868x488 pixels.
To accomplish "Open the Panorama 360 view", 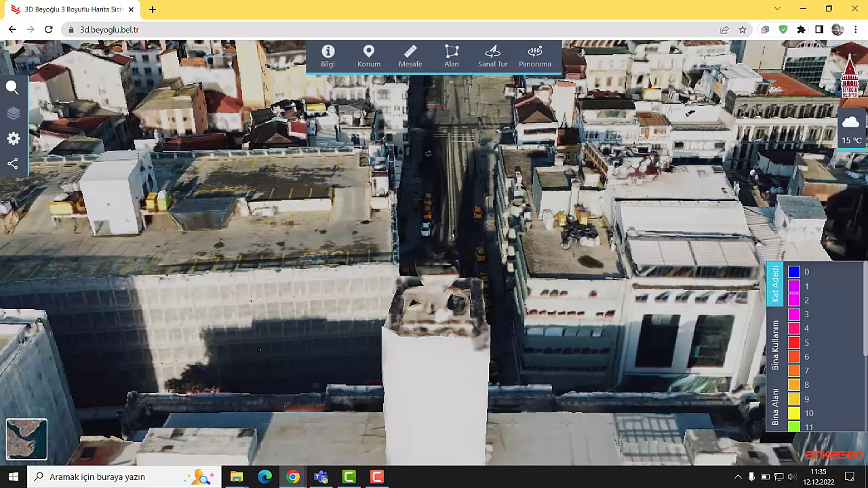I will click(535, 56).
